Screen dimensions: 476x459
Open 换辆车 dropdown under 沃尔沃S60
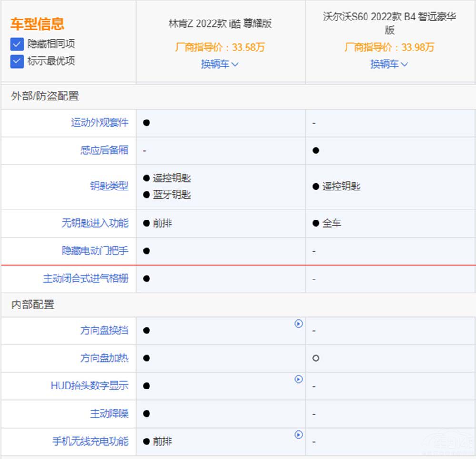point(389,64)
